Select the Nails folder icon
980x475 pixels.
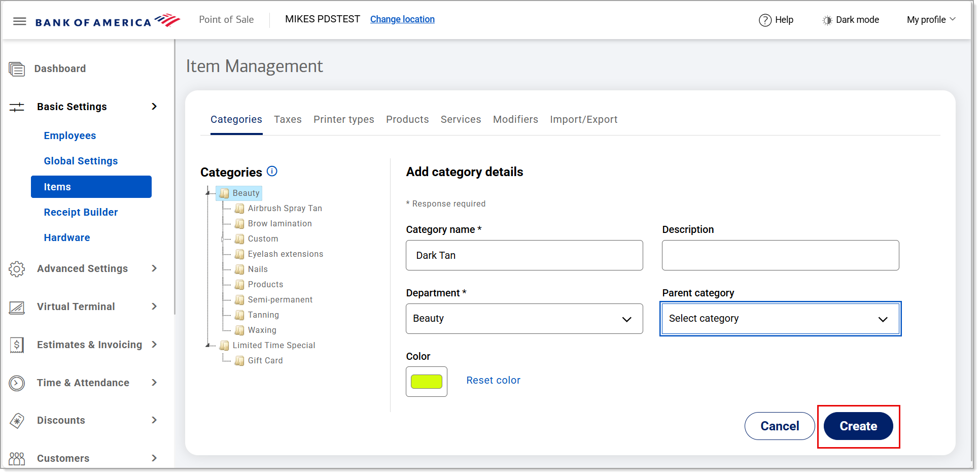239,269
